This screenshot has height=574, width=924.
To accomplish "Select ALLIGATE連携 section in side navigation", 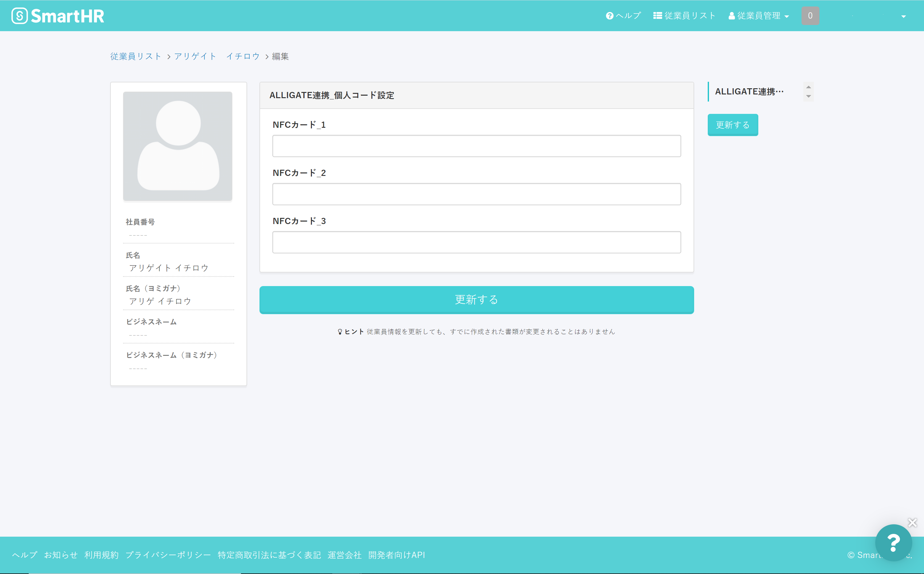I will point(749,91).
